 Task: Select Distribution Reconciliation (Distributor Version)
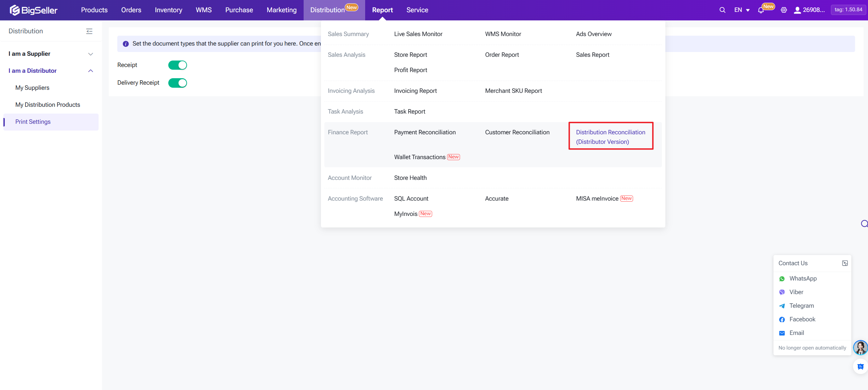tap(610, 137)
